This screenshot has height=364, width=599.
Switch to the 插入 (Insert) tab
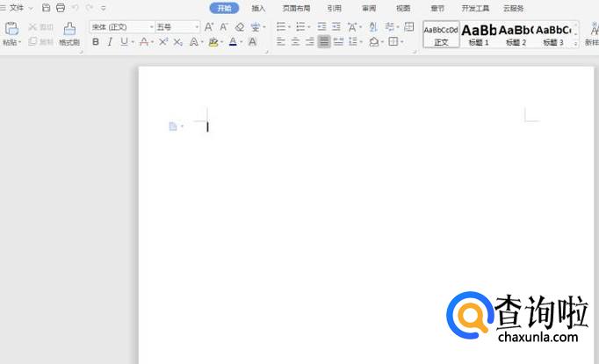[258, 8]
